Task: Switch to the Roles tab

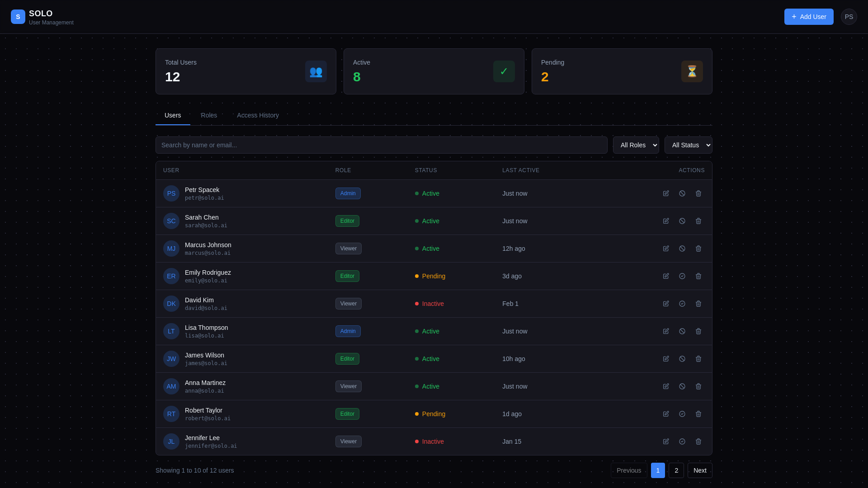Action: point(209,115)
